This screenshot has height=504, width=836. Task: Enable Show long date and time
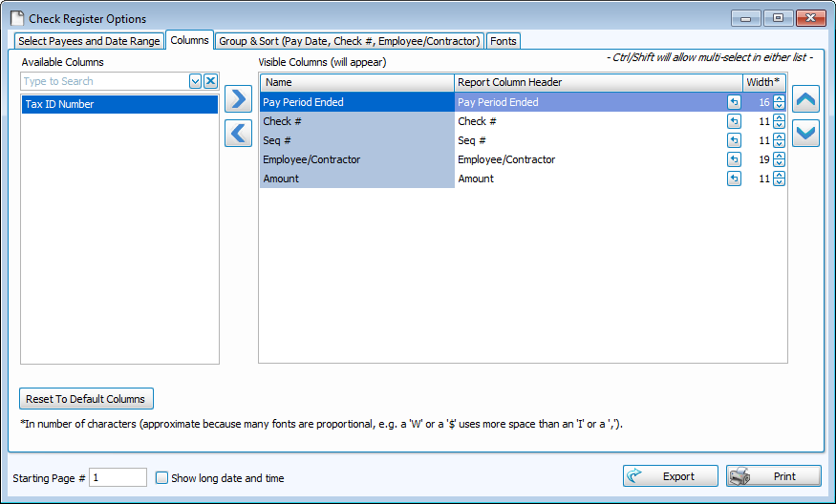click(x=161, y=478)
